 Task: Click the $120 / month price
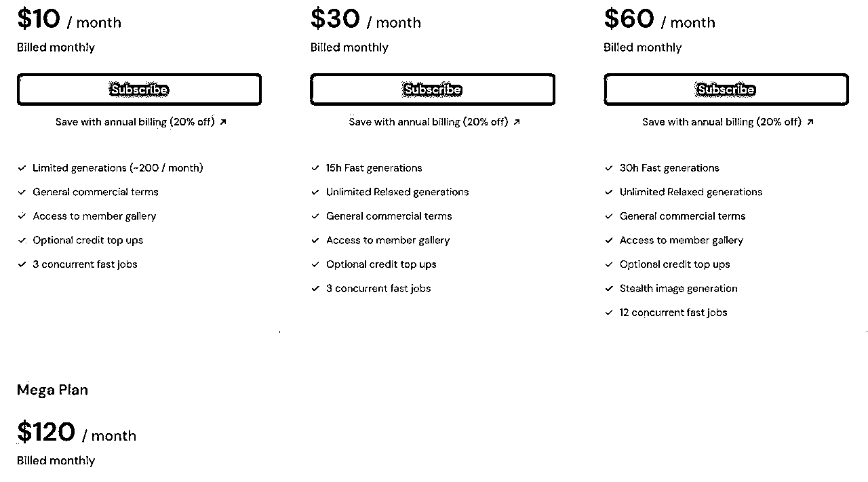coord(77,433)
